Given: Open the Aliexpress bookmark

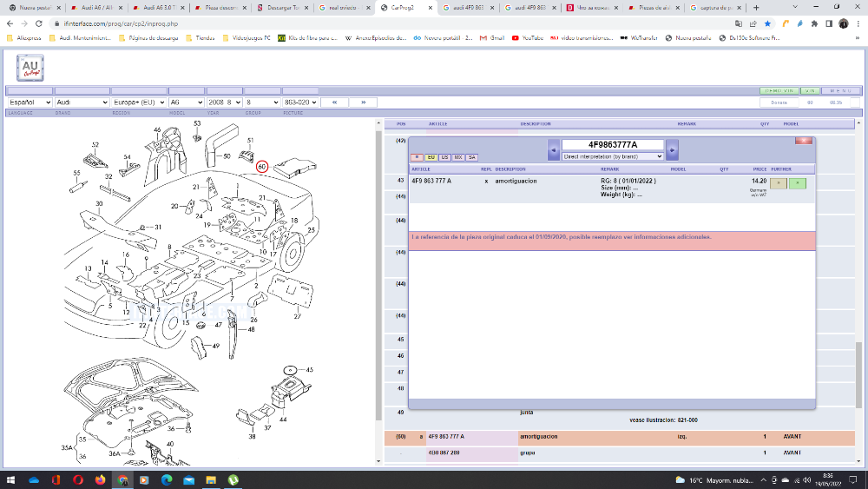Looking at the screenshot, I should click(x=23, y=37).
